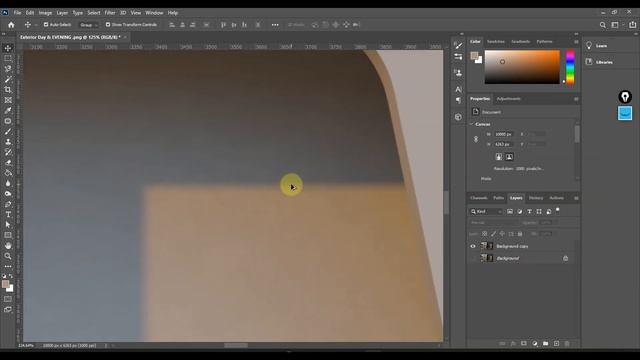Show more alignment options ellipsis

(275, 25)
